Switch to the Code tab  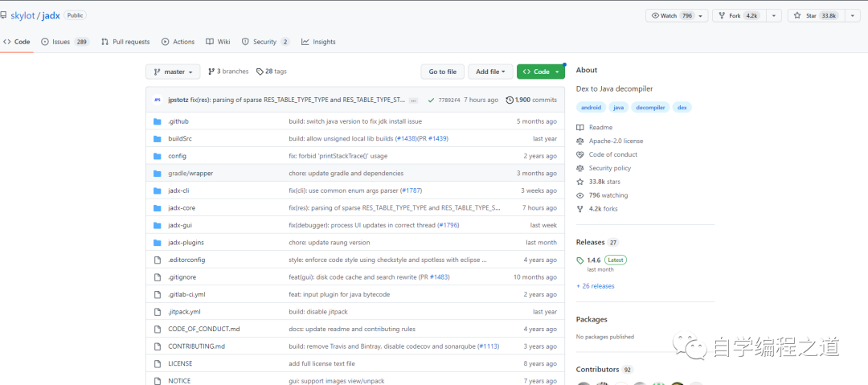coord(17,42)
